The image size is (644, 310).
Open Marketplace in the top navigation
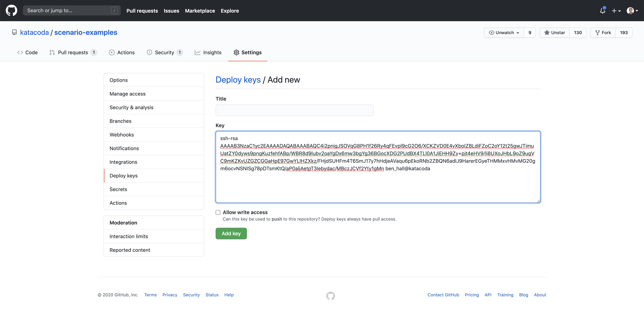200,11
